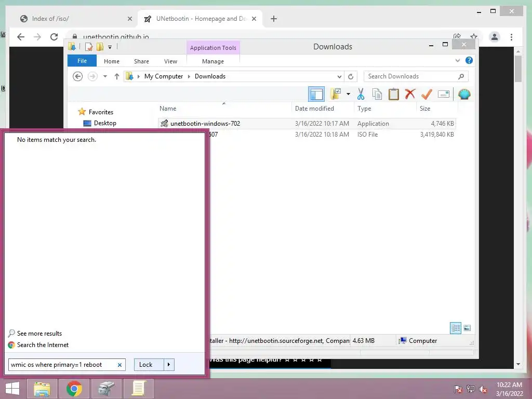Click My Computer in the address breadcrumb
532x399 pixels.
pyautogui.click(x=164, y=76)
